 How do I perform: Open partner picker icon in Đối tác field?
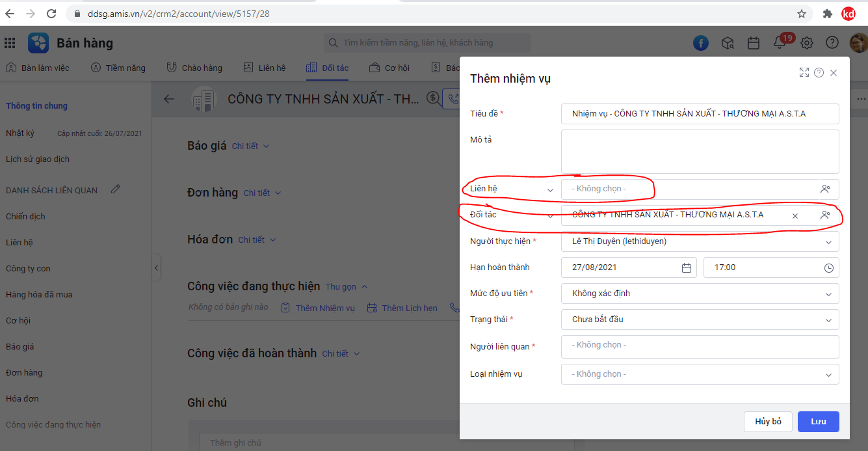pos(825,215)
